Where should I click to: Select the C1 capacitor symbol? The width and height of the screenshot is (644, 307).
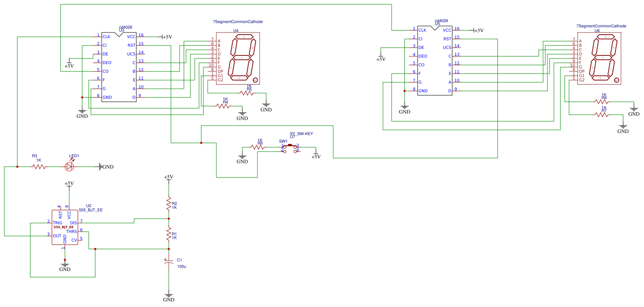[x=169, y=262]
